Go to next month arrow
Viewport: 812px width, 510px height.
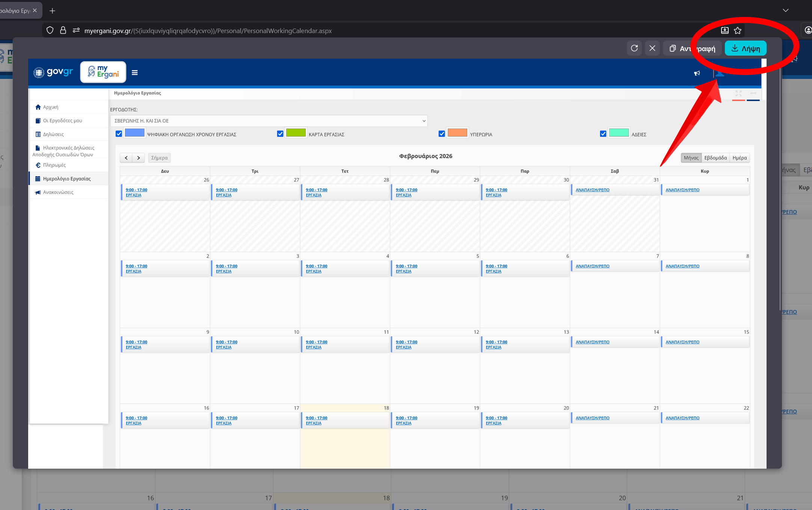click(139, 158)
